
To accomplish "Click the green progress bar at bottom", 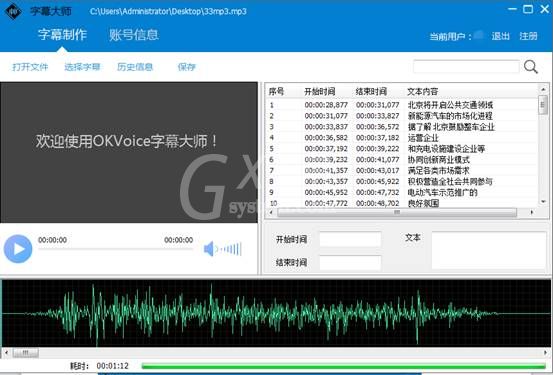I will click(344, 366).
